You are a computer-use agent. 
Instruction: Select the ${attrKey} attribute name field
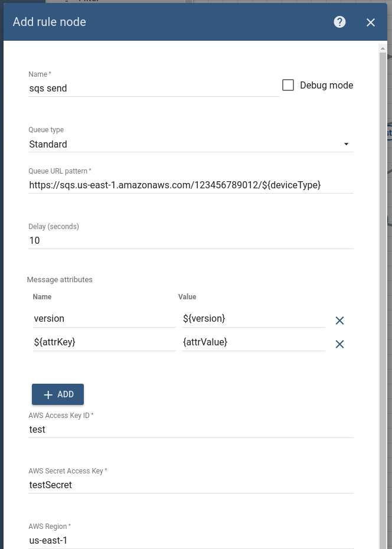(x=104, y=342)
